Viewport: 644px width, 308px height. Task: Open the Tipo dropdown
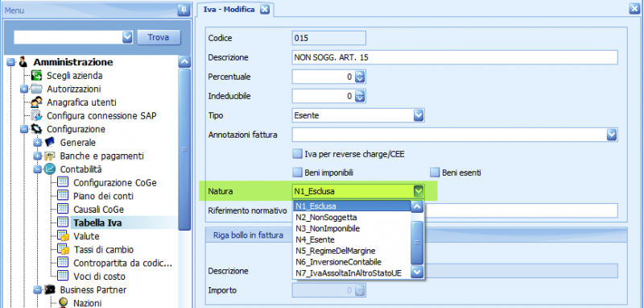[x=418, y=115]
